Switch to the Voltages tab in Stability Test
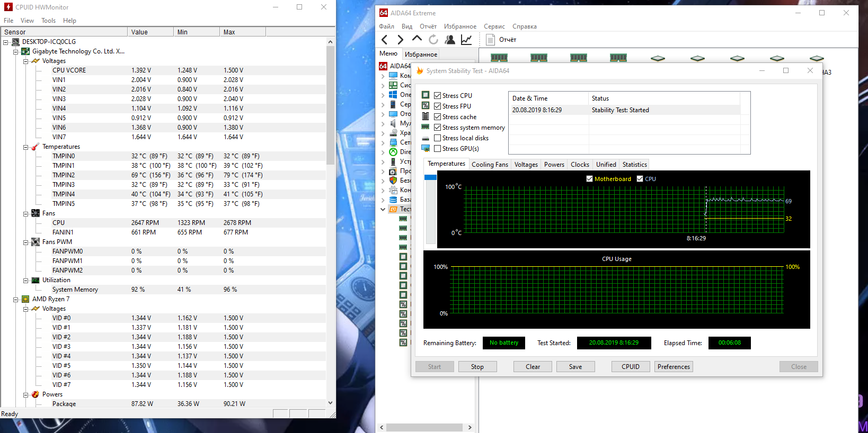This screenshot has width=868, height=433. 526,165
